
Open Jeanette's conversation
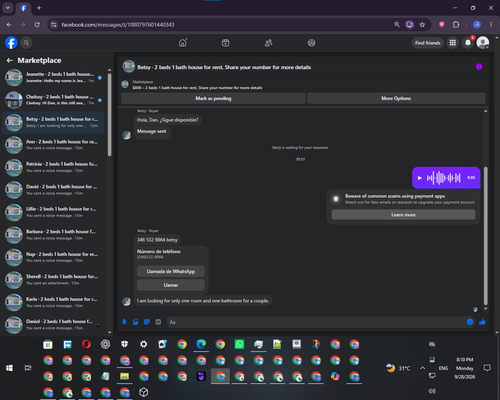click(53, 77)
